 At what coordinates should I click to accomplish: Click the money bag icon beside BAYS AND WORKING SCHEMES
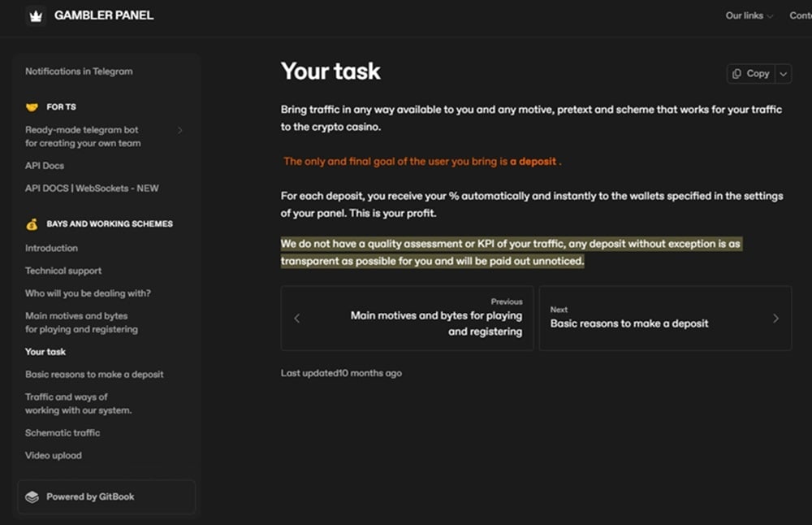pos(32,223)
